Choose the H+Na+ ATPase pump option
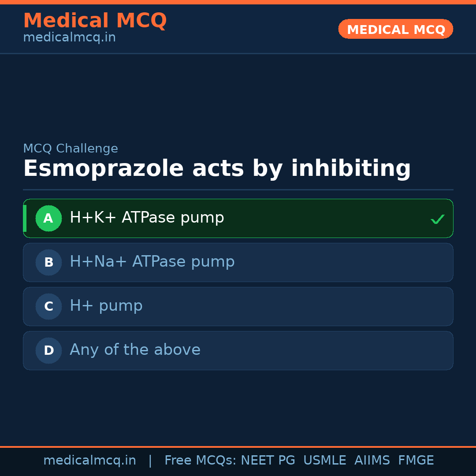The height and width of the screenshot is (476, 476). (x=152, y=262)
